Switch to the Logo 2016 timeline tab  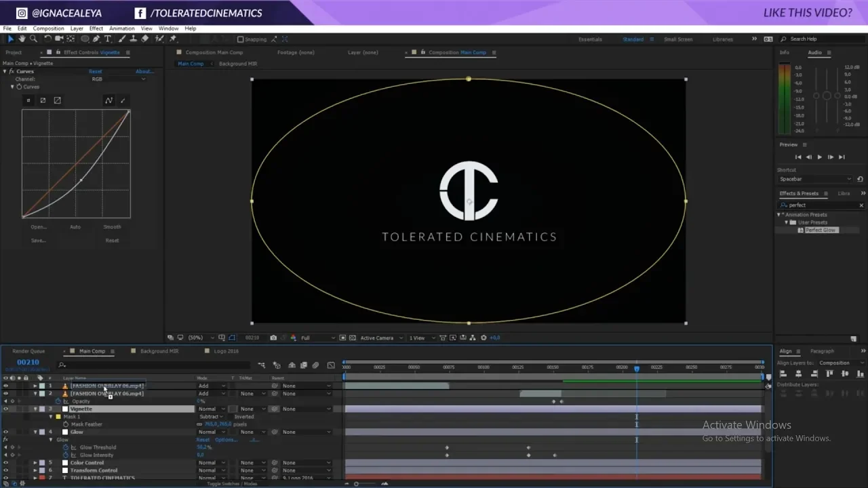[226, 351]
